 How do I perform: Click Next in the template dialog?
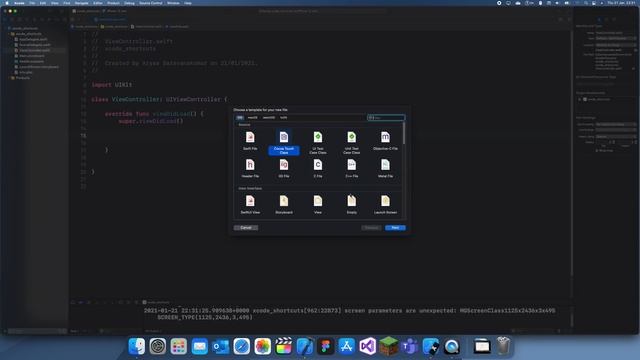click(x=395, y=228)
